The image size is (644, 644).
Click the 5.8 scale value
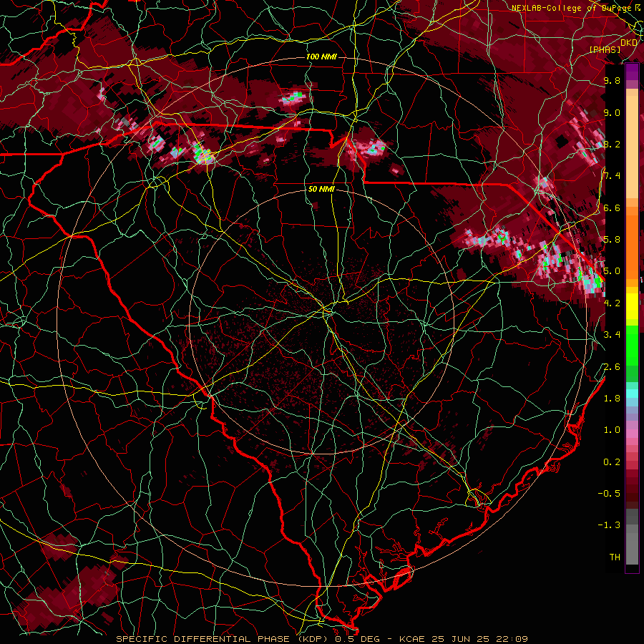click(x=612, y=240)
